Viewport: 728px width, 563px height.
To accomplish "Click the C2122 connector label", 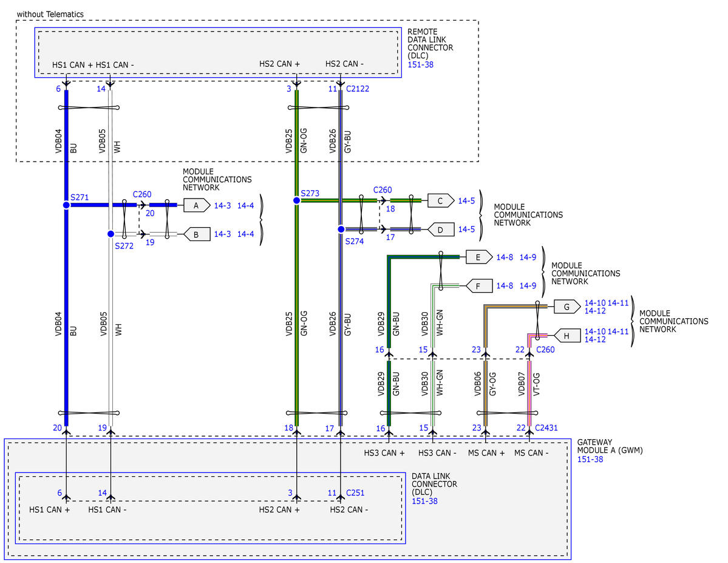I will click(358, 89).
